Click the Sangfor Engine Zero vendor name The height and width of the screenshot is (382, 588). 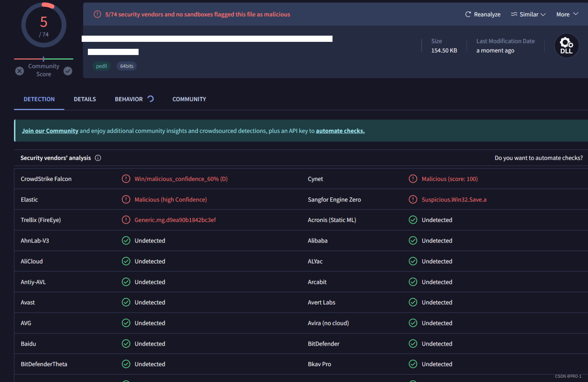334,200
